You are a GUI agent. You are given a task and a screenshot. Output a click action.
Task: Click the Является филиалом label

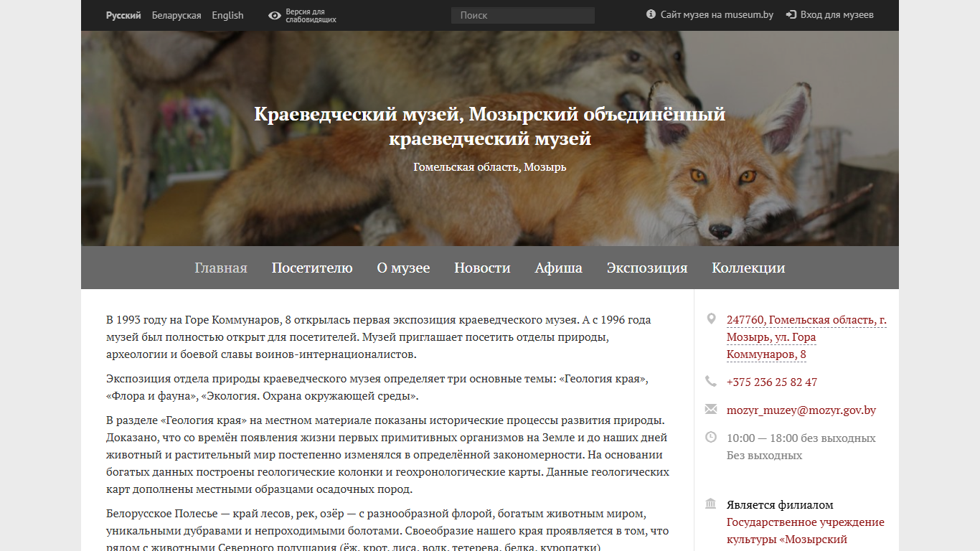780,505
